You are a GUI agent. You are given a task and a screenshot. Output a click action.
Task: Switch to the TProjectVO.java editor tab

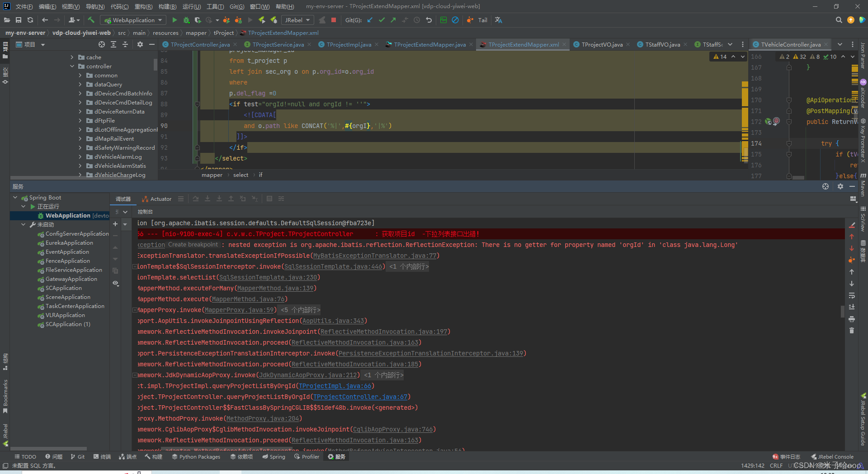coord(601,44)
